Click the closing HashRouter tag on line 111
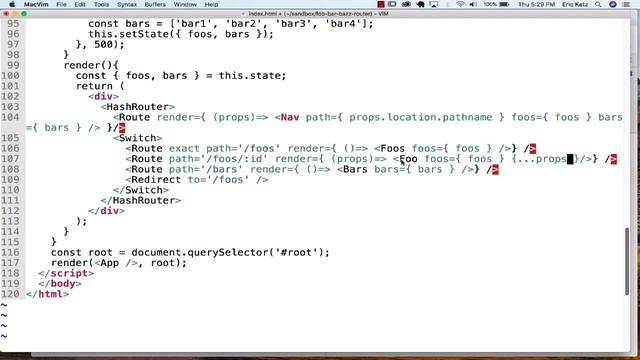The width and height of the screenshot is (640, 360). click(x=141, y=200)
